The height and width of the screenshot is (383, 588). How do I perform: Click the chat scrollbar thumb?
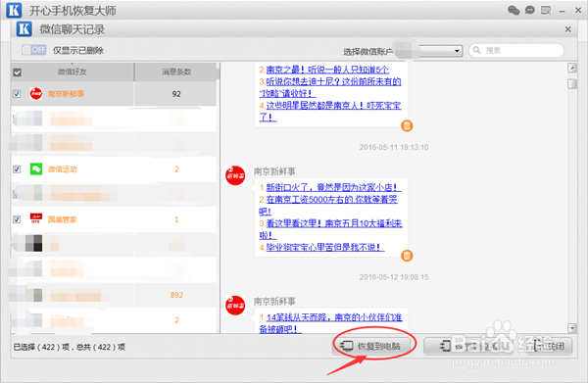coord(572,84)
